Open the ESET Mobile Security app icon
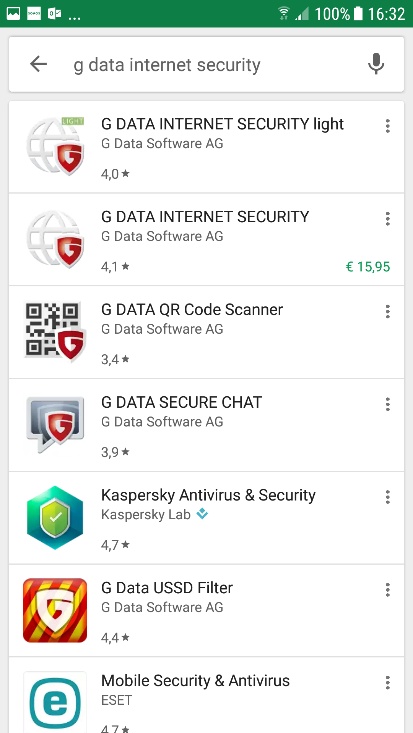413x733 pixels. (55, 703)
